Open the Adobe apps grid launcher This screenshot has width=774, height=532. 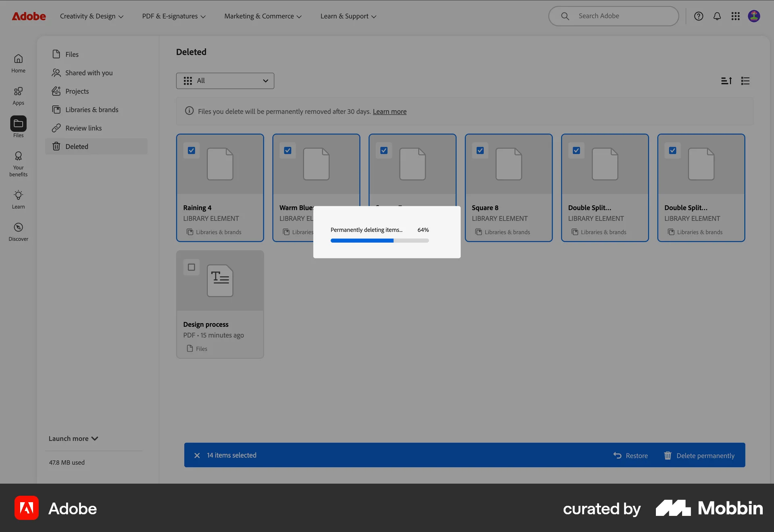point(736,16)
